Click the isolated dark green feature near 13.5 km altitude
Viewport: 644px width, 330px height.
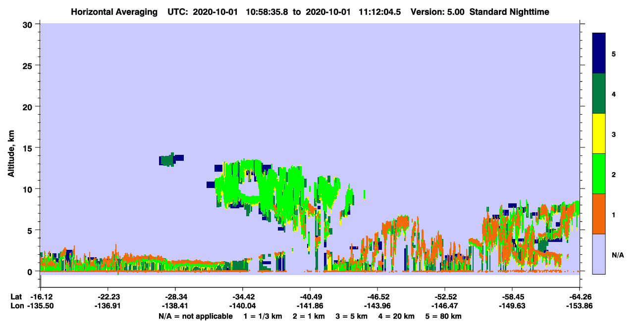168,160
